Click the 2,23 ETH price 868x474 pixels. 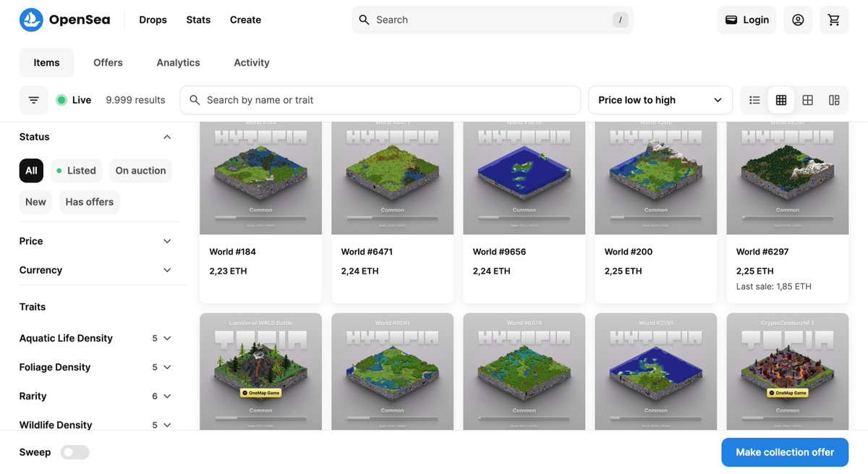tap(228, 271)
